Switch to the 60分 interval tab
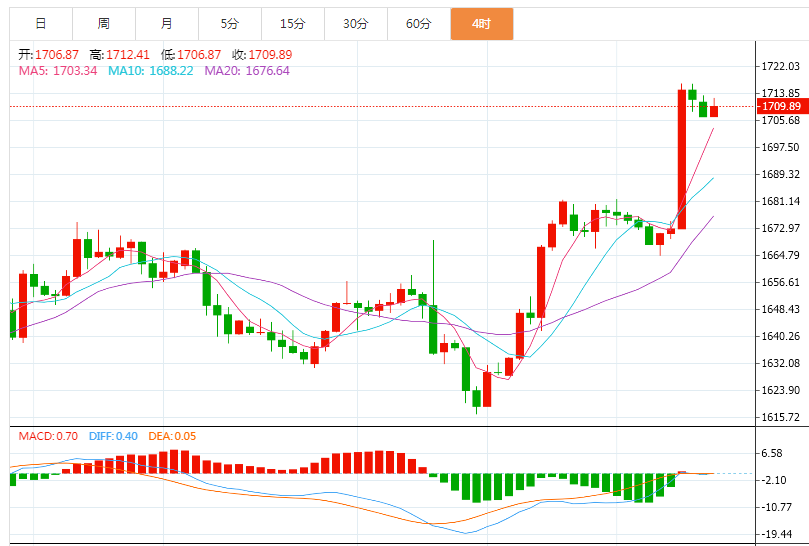 (419, 24)
